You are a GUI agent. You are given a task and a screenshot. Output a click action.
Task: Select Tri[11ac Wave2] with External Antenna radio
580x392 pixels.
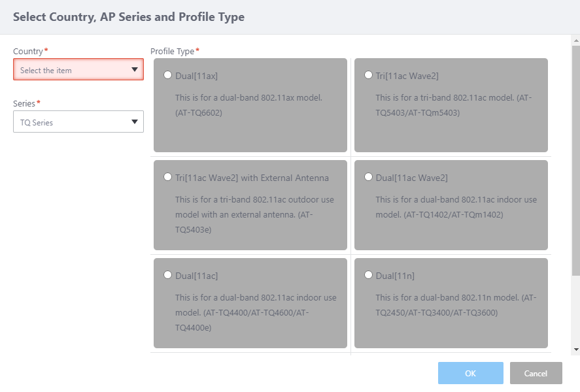coord(168,177)
